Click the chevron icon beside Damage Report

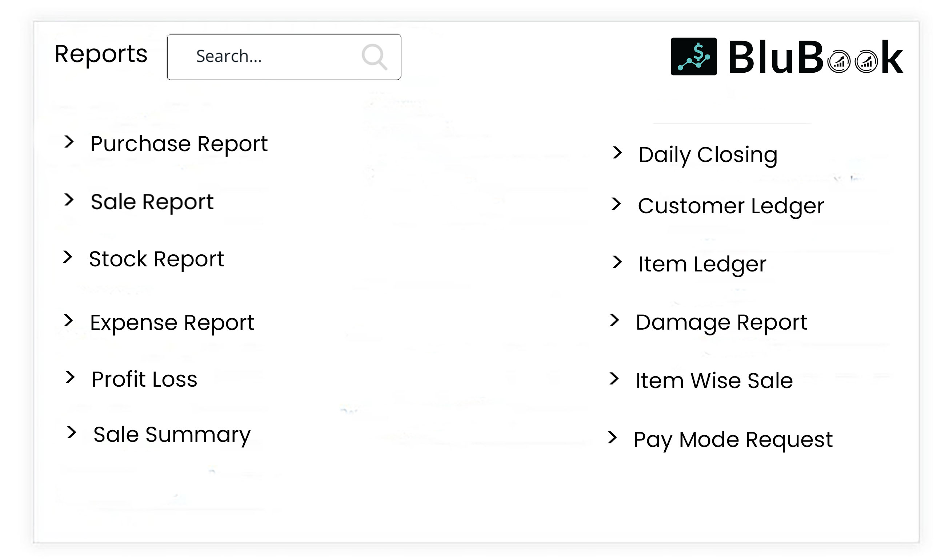point(615,321)
